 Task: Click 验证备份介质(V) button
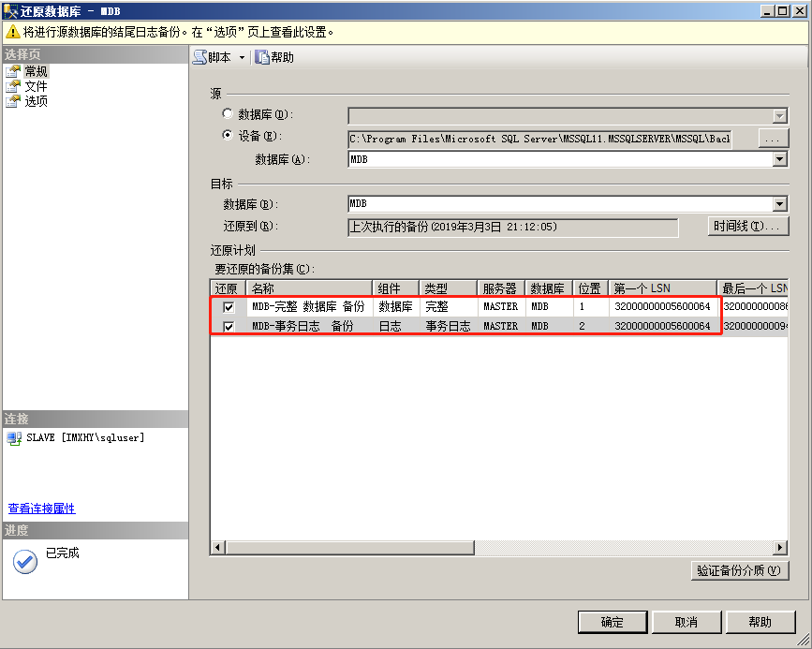(740, 570)
